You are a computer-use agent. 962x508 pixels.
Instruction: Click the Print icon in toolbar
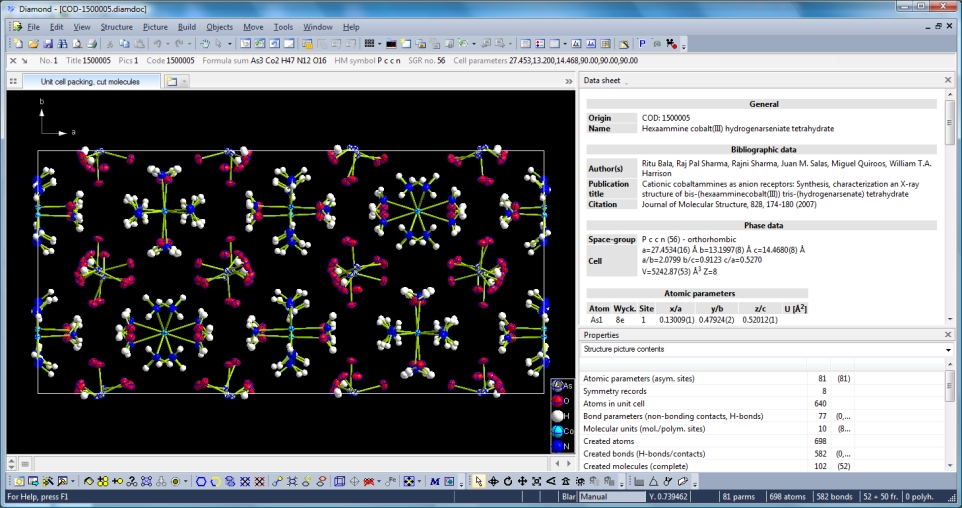(x=92, y=44)
